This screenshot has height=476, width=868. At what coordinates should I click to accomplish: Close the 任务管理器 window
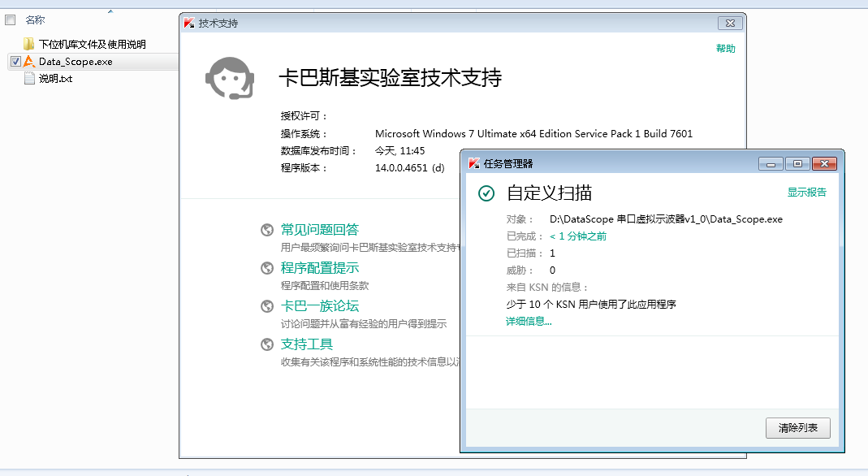tap(824, 164)
